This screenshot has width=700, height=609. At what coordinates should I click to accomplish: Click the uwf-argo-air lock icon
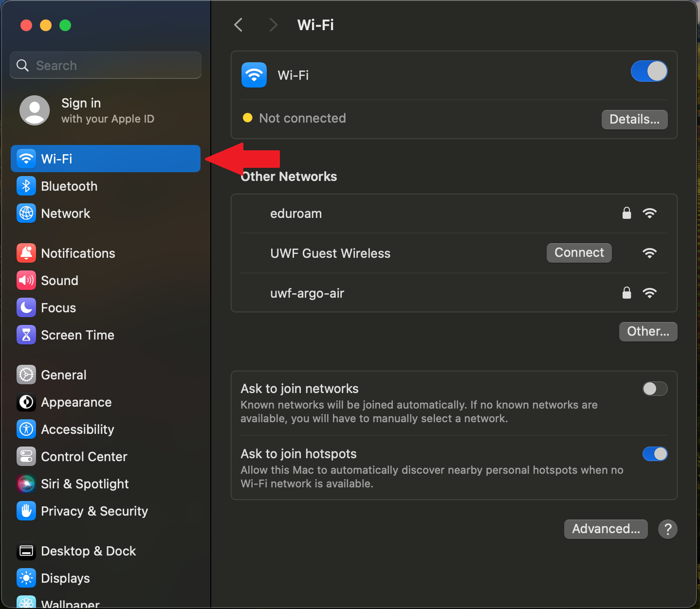[x=627, y=293]
